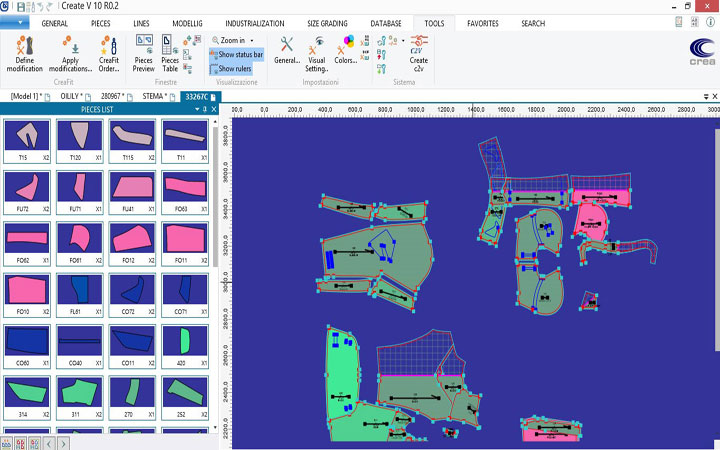Open the Pieces Table
The width and height of the screenshot is (720, 450).
click(x=171, y=50)
